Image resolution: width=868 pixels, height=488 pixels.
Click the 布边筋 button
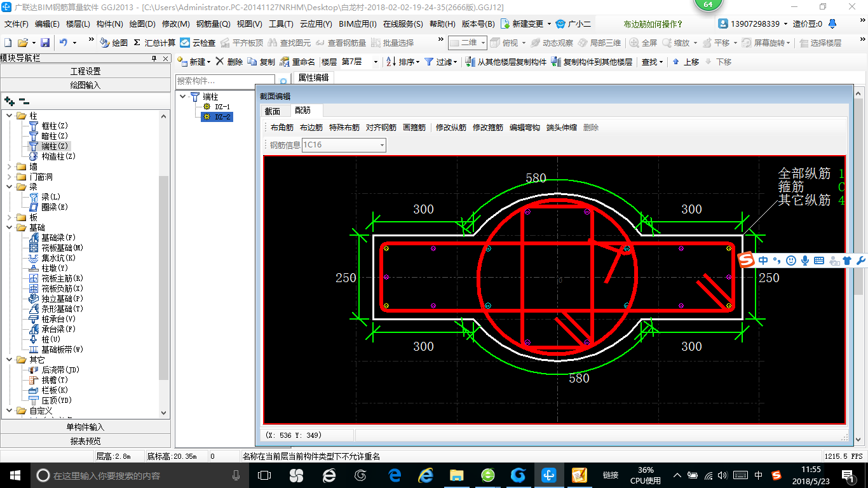pos(311,128)
